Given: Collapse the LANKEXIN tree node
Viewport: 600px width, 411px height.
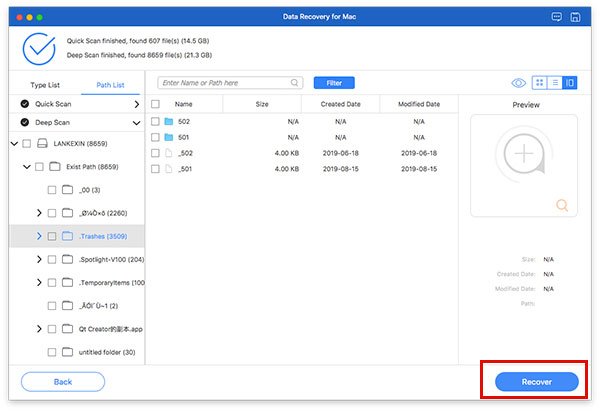Looking at the screenshot, I should coord(14,144).
